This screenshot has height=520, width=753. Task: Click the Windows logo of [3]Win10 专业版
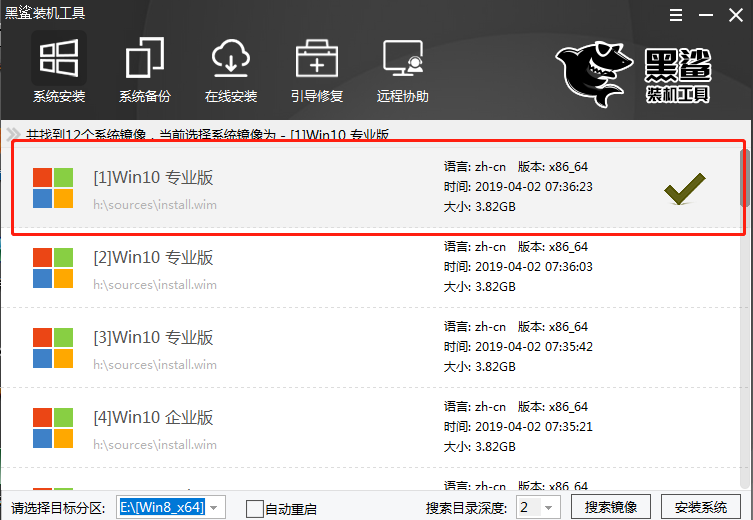click(53, 348)
